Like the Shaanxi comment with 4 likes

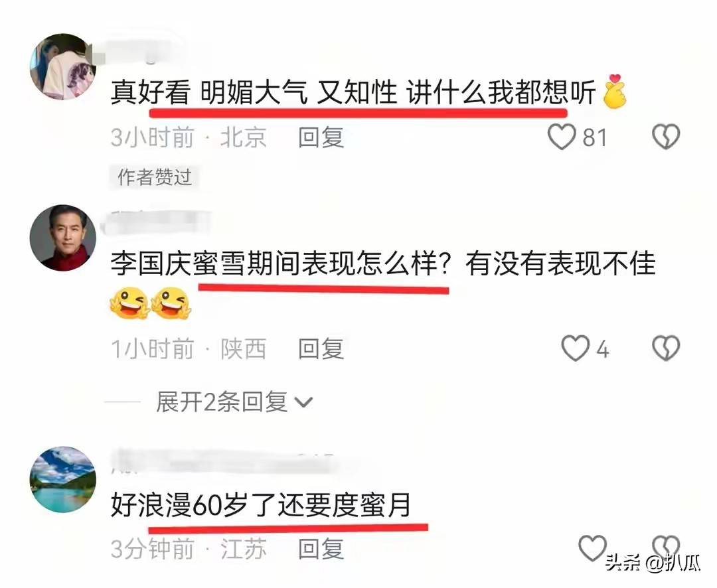[575, 348]
